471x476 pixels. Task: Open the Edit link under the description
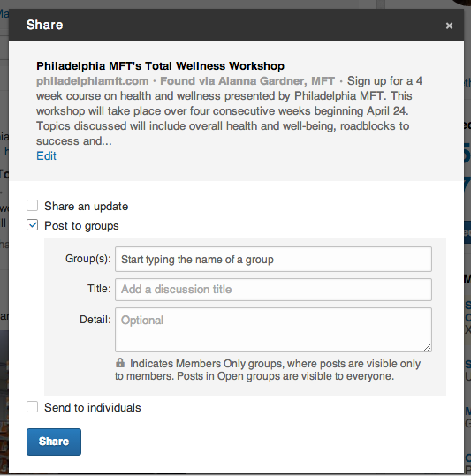pyautogui.click(x=46, y=155)
